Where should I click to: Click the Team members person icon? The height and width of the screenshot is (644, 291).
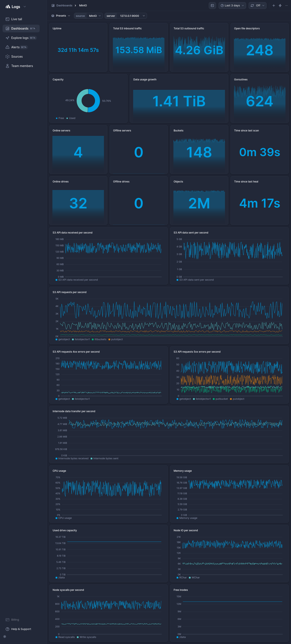8,66
